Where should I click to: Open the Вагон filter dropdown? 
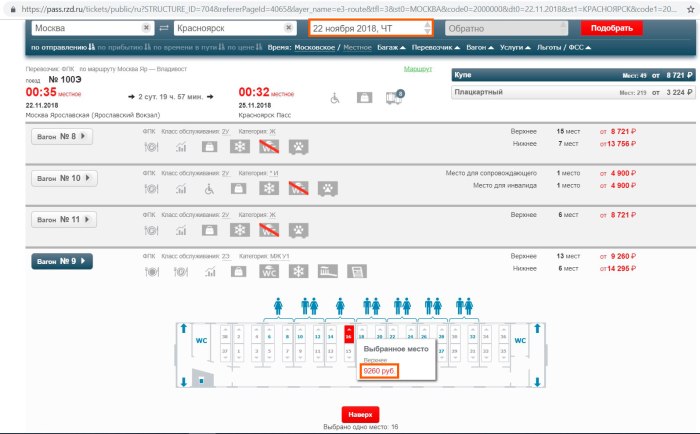pyautogui.click(x=480, y=47)
